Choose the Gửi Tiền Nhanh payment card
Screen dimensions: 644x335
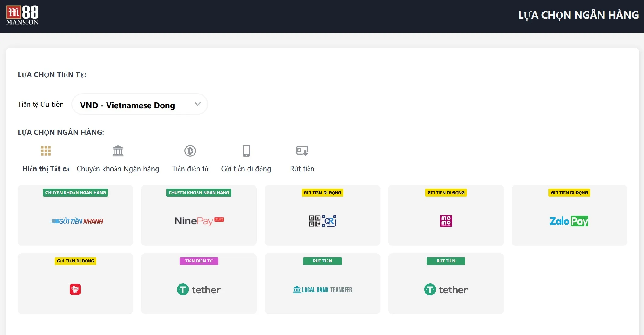[75, 215]
